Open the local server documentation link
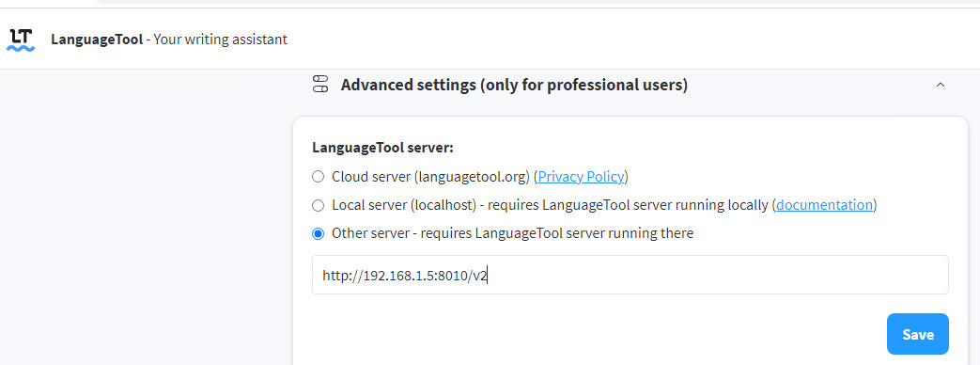The image size is (980, 365). (x=824, y=205)
